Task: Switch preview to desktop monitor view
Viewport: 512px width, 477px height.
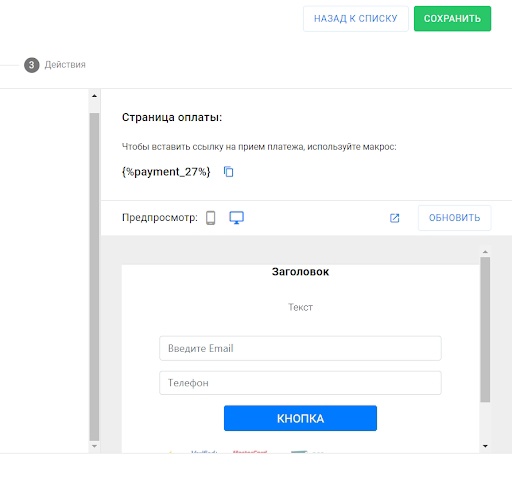Action: 236,218
